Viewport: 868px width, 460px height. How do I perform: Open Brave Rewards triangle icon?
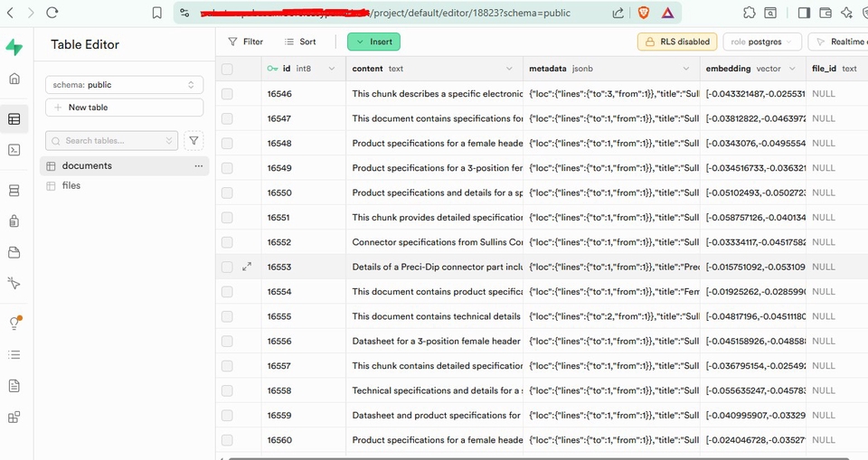pyautogui.click(x=667, y=13)
